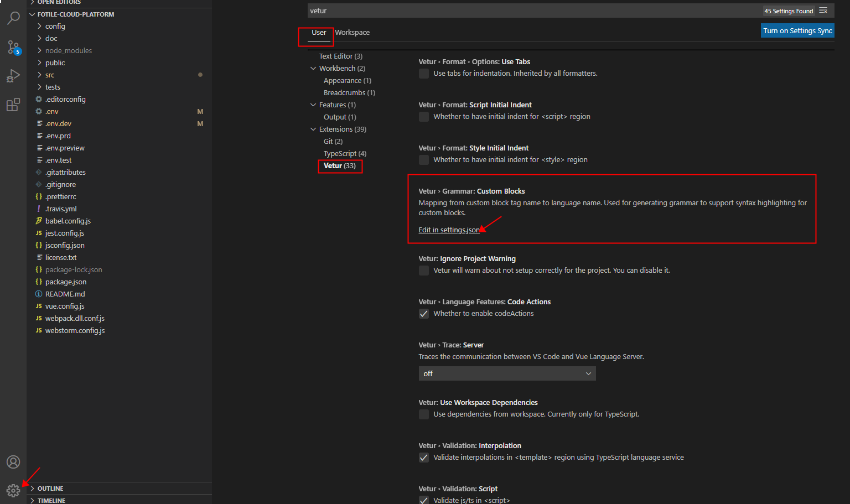Collapse Extensions settings group

pyautogui.click(x=313, y=129)
